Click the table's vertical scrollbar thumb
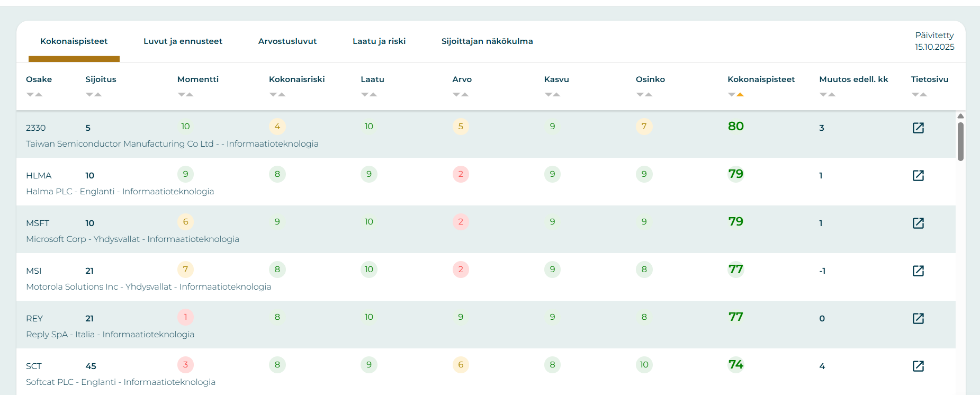 [x=960, y=141]
